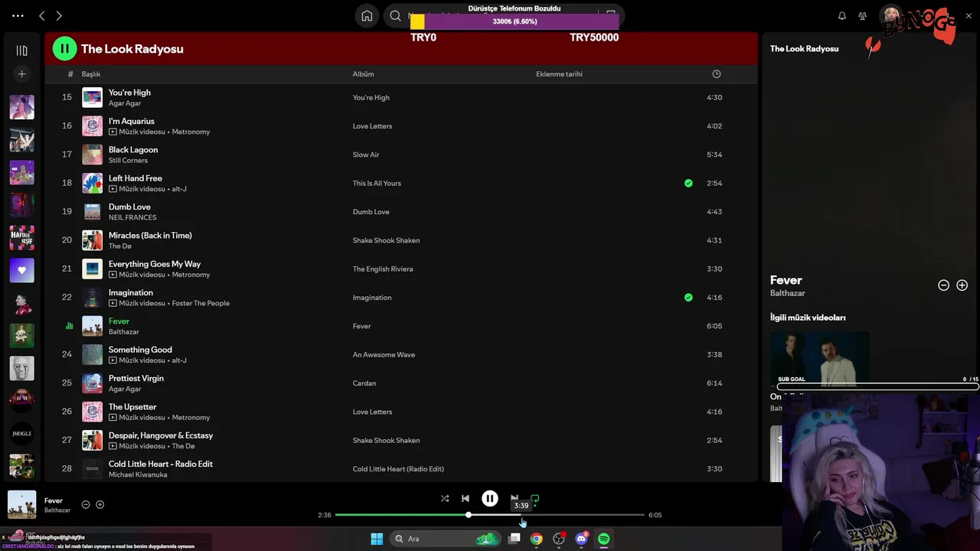Click the Prettiest Virgin album cover
Image resolution: width=980 pixels, height=551 pixels.
point(92,383)
